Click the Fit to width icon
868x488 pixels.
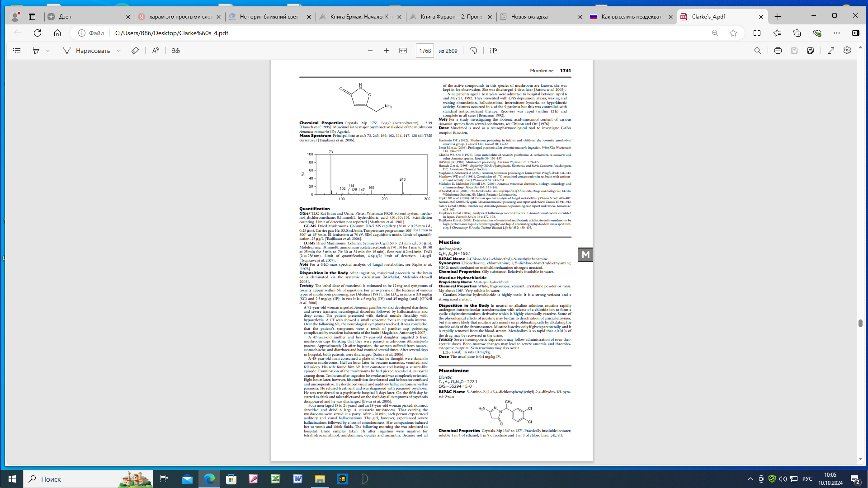[x=403, y=51]
